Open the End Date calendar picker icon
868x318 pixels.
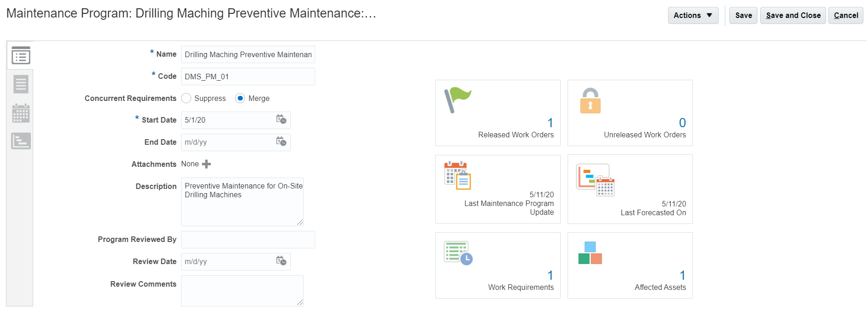click(281, 142)
